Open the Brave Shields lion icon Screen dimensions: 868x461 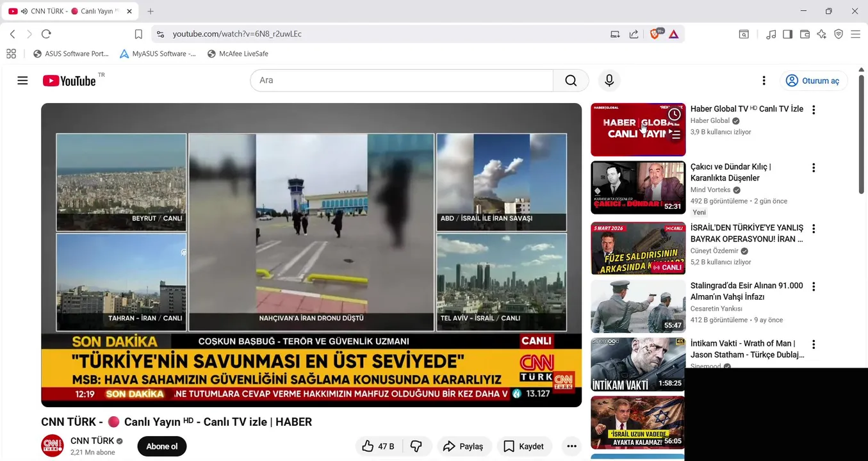point(655,34)
